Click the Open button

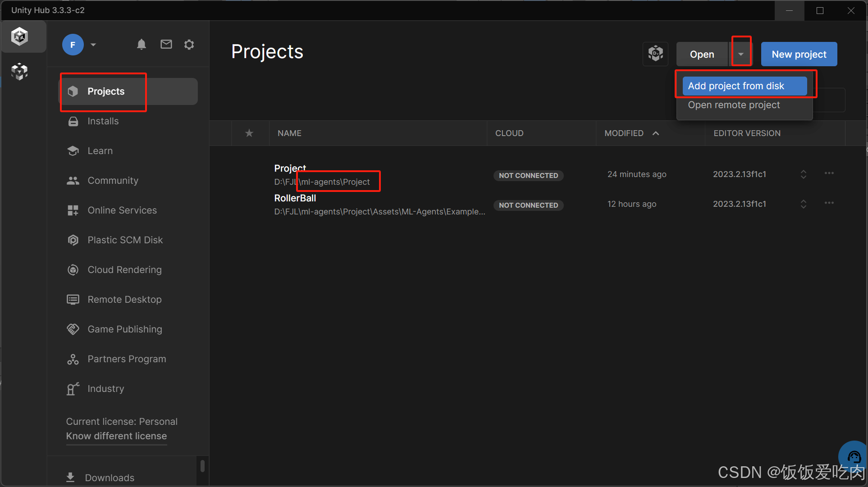702,54
